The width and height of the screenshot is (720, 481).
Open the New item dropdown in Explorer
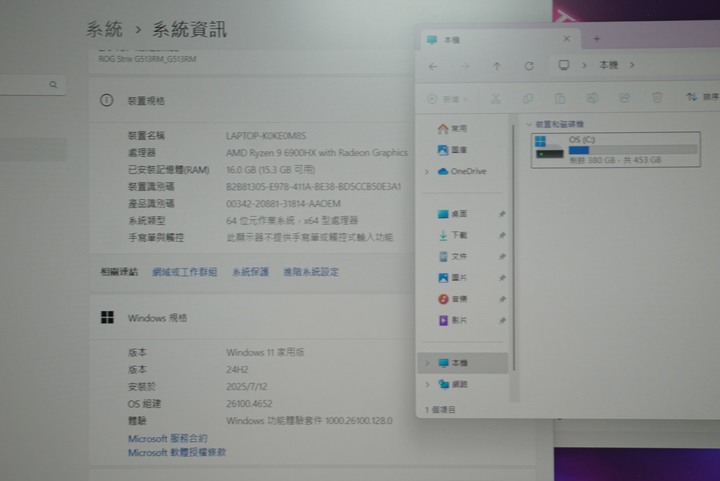(447, 99)
